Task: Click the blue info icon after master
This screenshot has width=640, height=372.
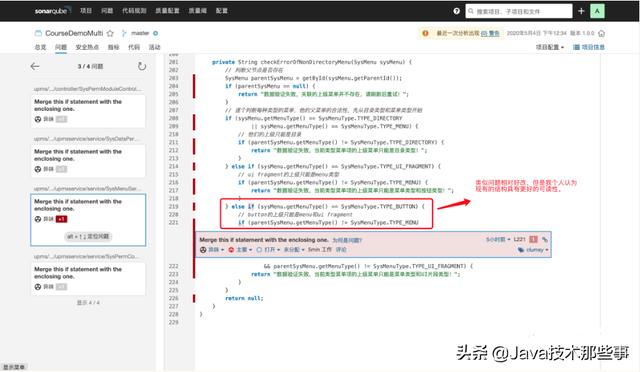Action: pos(156,33)
